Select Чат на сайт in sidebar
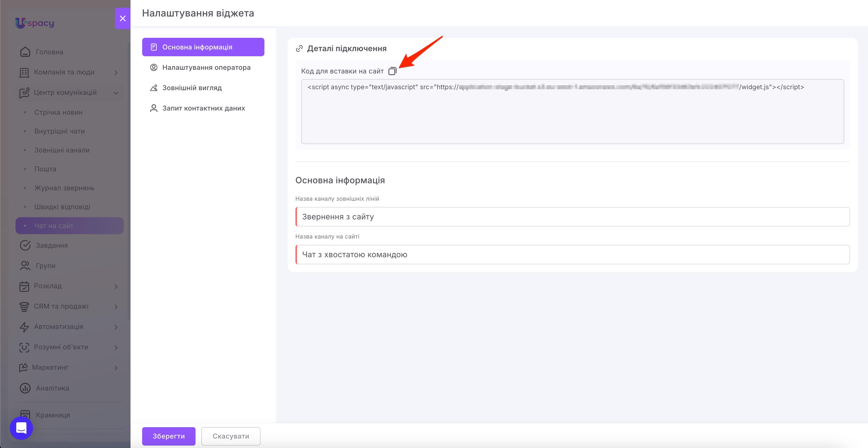Viewport: 868px width, 448px height. tap(69, 226)
